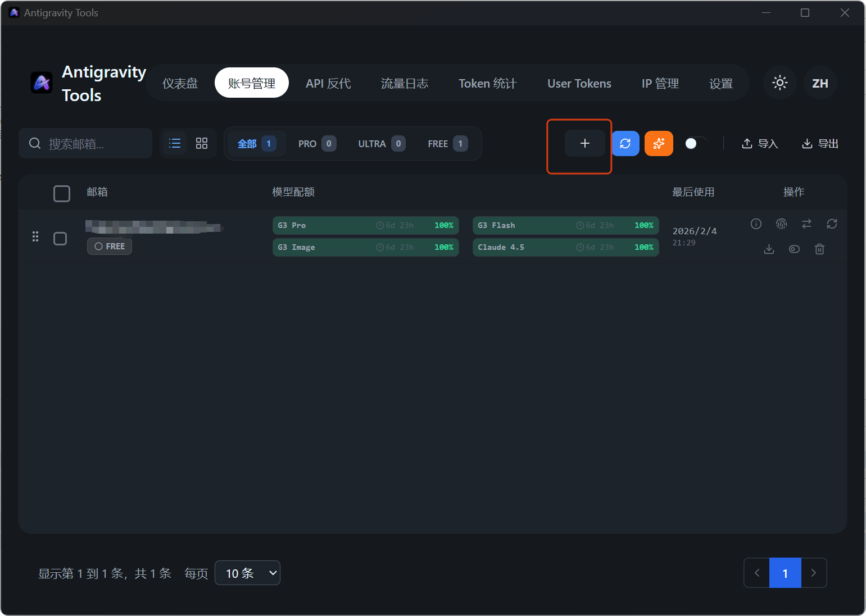
Task: Filter accounts by ULTRA
Action: coord(382,144)
